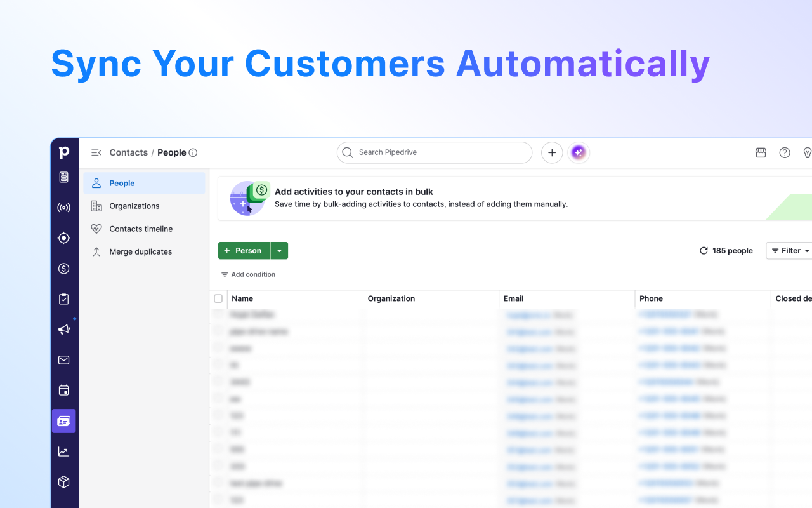Screen dimensions: 812x508
Task: Open Mail envelope icon in sidebar
Action: (64, 360)
